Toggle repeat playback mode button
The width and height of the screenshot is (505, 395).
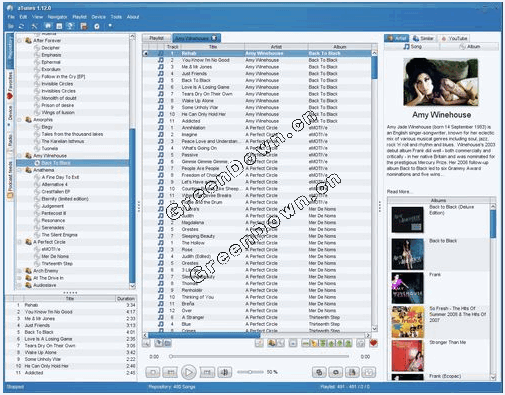pos(336,372)
